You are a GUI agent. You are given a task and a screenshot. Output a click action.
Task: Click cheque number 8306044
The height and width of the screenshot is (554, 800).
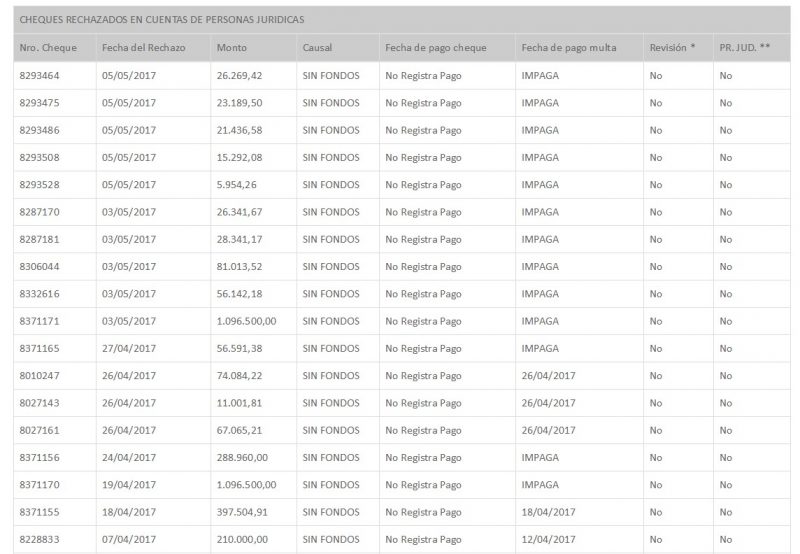pos(39,266)
